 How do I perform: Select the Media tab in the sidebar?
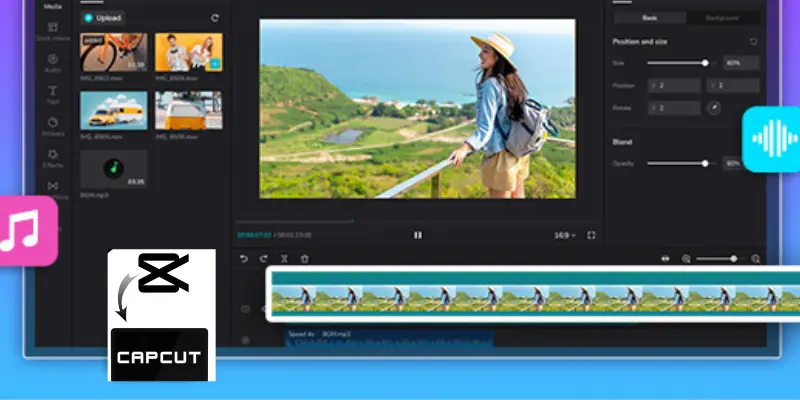coord(53,7)
